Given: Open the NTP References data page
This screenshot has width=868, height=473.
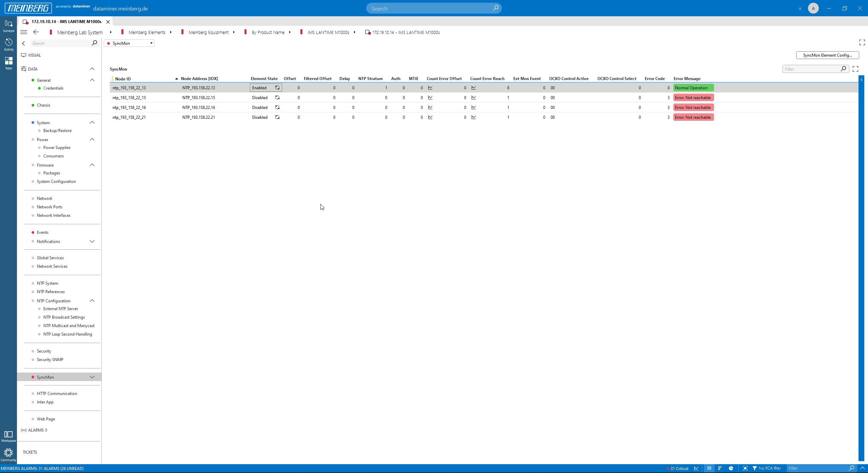Looking at the screenshot, I should [51, 292].
